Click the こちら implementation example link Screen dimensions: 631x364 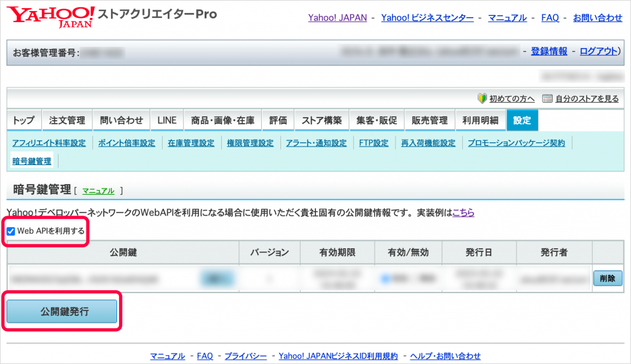463,212
